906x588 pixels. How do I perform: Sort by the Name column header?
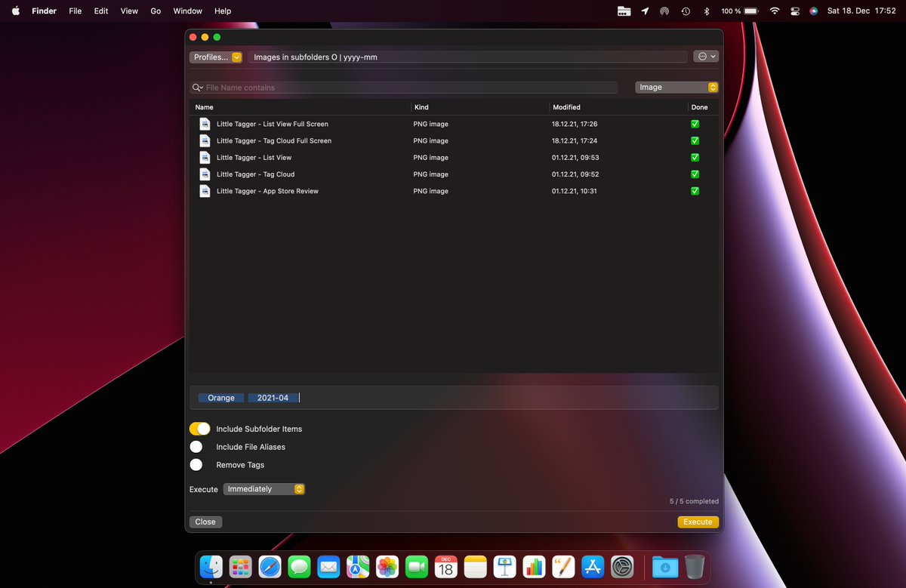[300, 107]
